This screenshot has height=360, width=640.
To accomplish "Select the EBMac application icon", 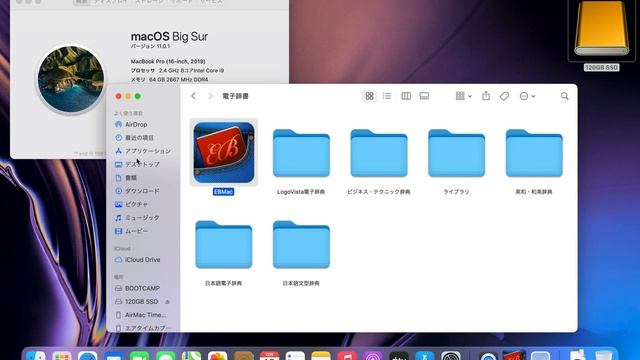I will [x=224, y=152].
